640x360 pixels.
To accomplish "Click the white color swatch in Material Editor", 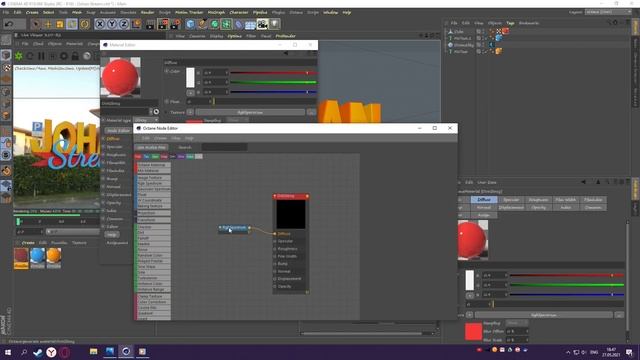I will 190,78.
